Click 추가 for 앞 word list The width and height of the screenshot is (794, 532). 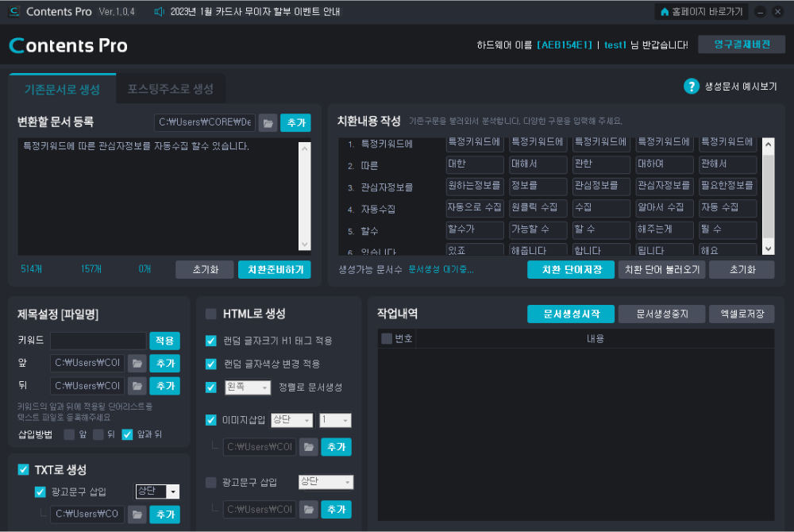click(164, 363)
